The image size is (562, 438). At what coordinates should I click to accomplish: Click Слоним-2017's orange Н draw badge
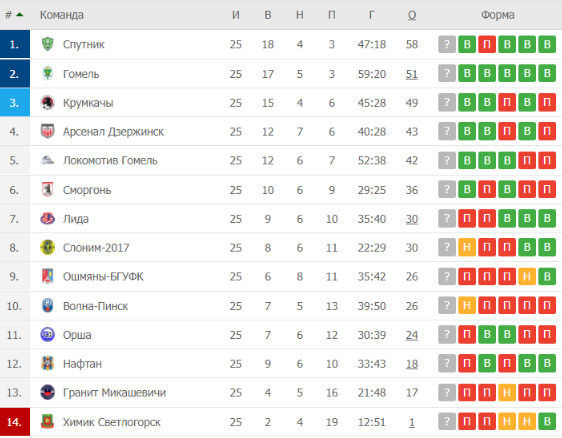(x=467, y=248)
